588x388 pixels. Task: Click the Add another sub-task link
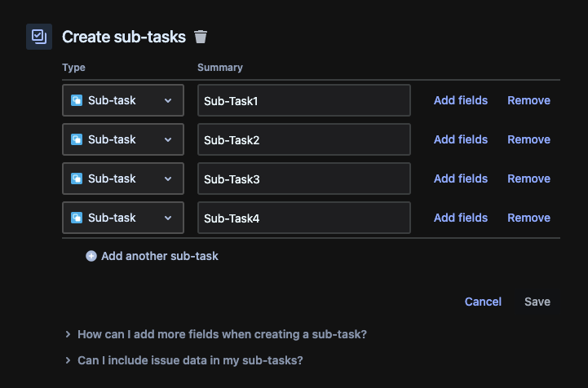159,256
